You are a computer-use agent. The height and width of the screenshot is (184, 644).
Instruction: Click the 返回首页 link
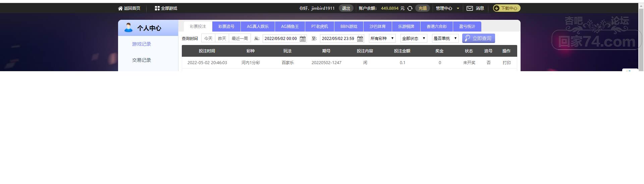click(x=132, y=8)
